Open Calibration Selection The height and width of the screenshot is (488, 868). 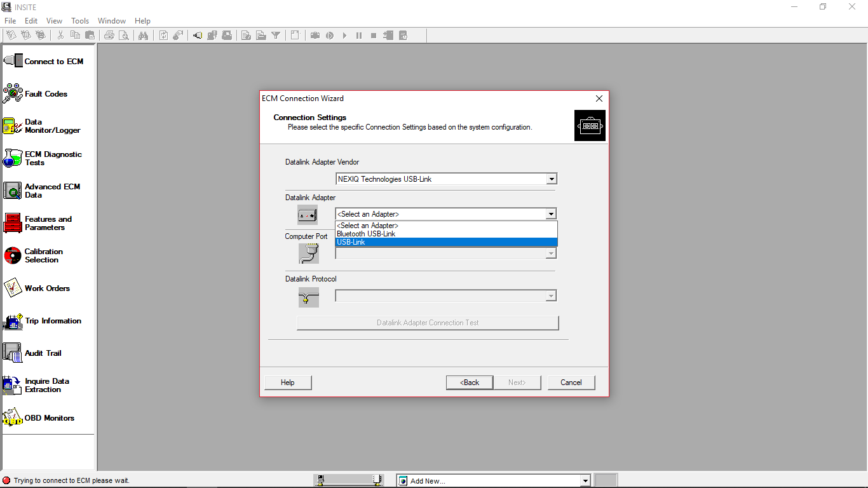coord(33,255)
